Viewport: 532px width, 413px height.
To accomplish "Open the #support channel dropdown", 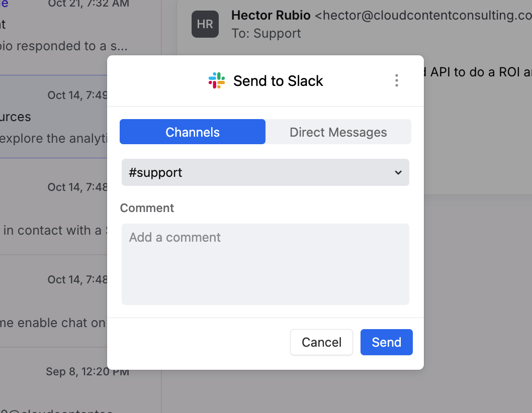I will tap(265, 172).
